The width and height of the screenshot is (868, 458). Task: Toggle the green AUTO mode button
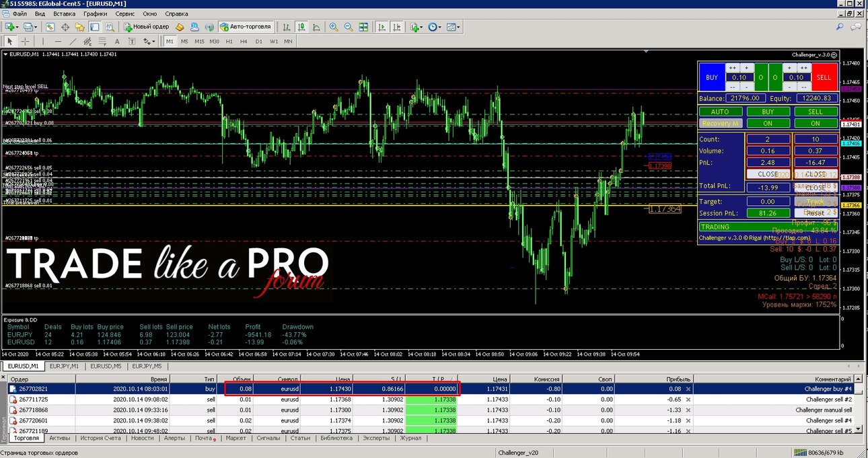click(x=720, y=112)
